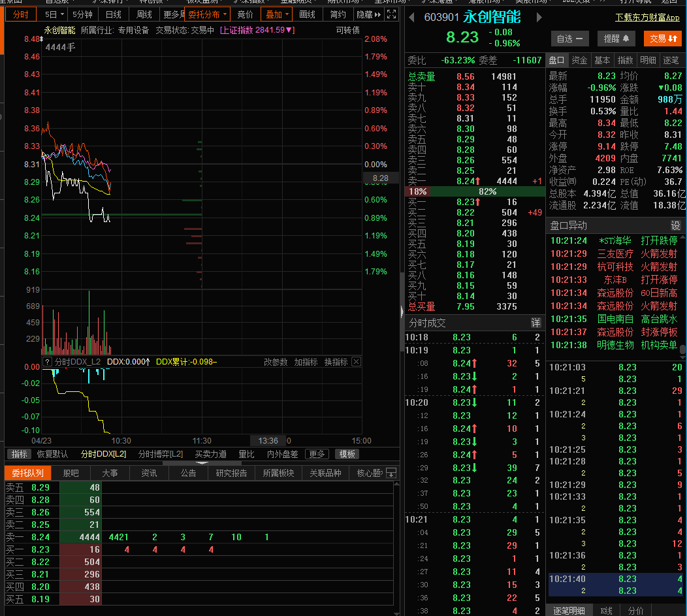Screen dimensions: 687x616
Task: Click 换指标 to change indicator
Action: (336, 362)
